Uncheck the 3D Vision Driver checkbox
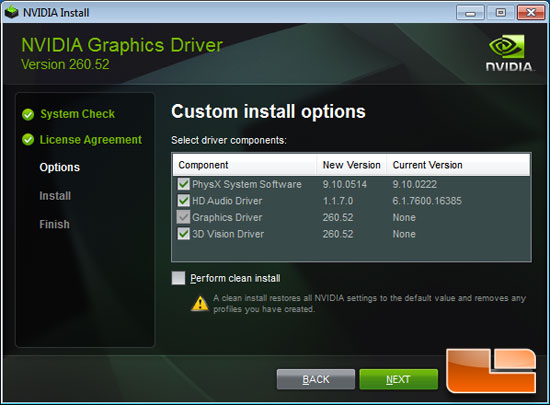This screenshot has height=405, width=550. [183, 234]
